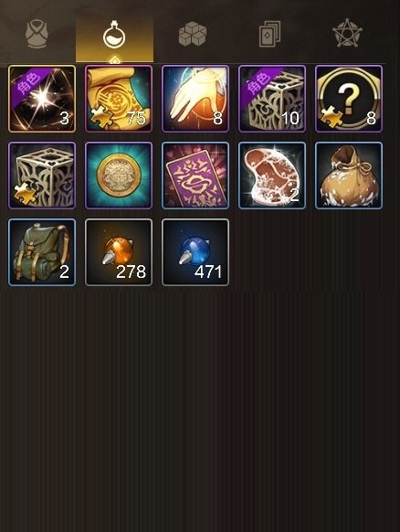
Task: Select the frosted meat steak item
Action: click(x=272, y=176)
